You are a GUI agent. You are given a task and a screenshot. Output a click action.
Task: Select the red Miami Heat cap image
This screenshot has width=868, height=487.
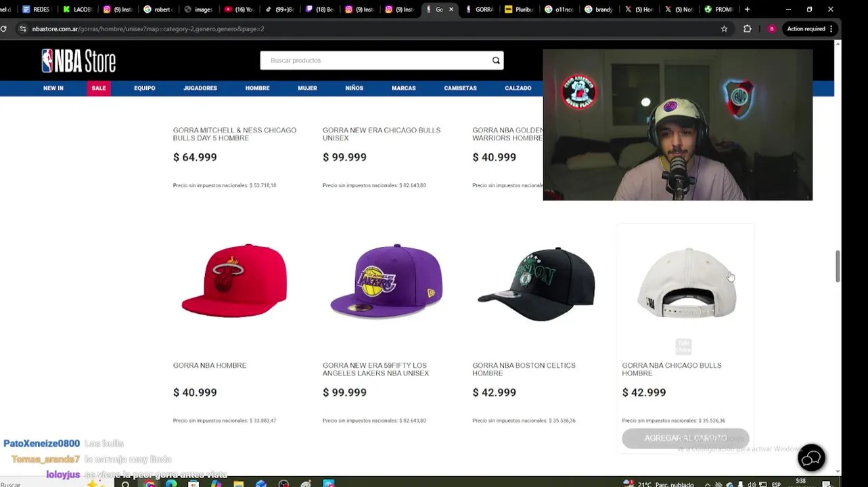[x=234, y=281]
